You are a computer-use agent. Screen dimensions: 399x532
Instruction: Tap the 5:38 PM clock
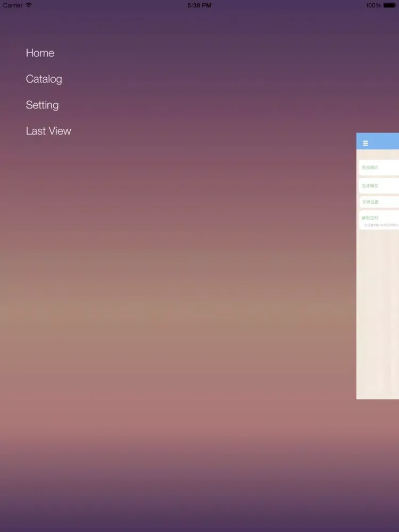[x=199, y=5]
